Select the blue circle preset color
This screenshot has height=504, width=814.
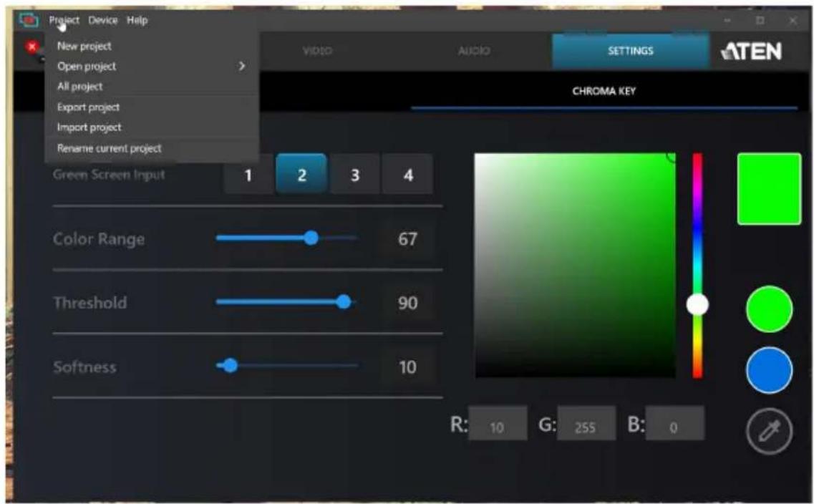point(770,370)
